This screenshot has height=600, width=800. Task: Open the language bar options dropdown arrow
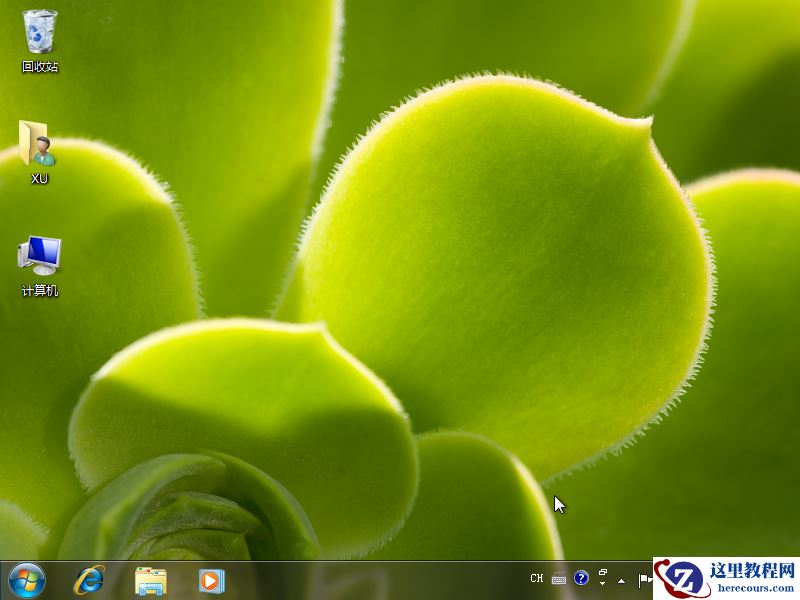[x=602, y=585]
